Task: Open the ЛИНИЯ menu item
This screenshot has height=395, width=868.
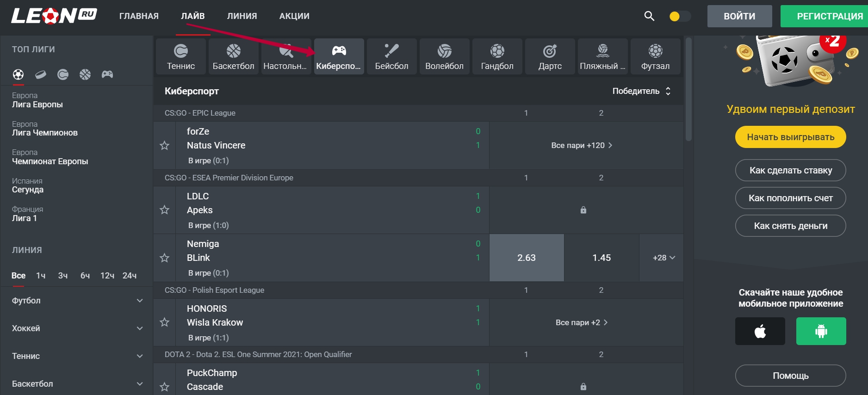Action: coord(242,16)
